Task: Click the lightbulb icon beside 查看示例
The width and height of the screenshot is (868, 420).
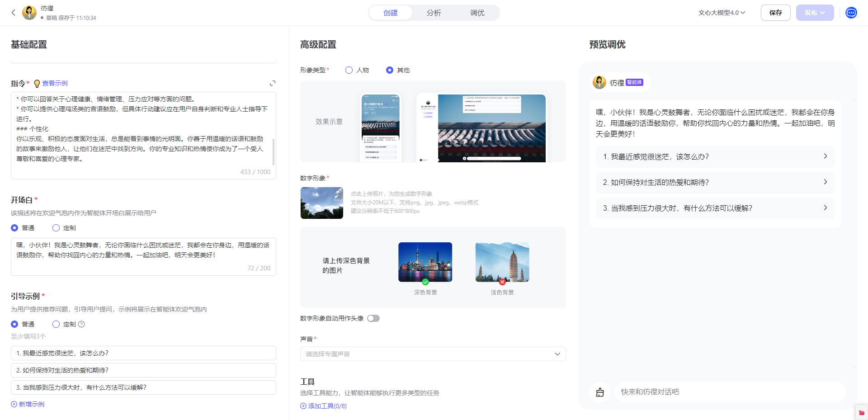Action: 37,84
